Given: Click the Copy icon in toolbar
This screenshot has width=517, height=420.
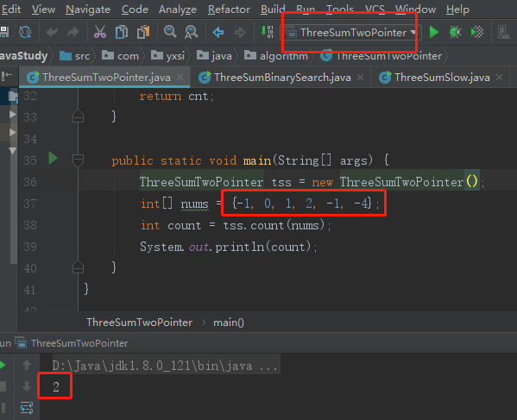Looking at the screenshot, I should point(122,32).
